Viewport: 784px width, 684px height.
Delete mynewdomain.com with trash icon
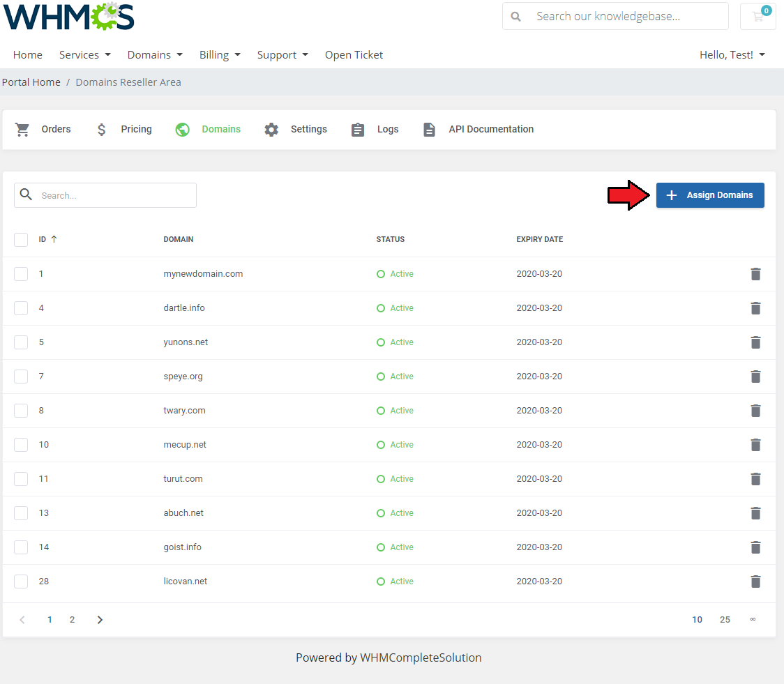pos(755,274)
